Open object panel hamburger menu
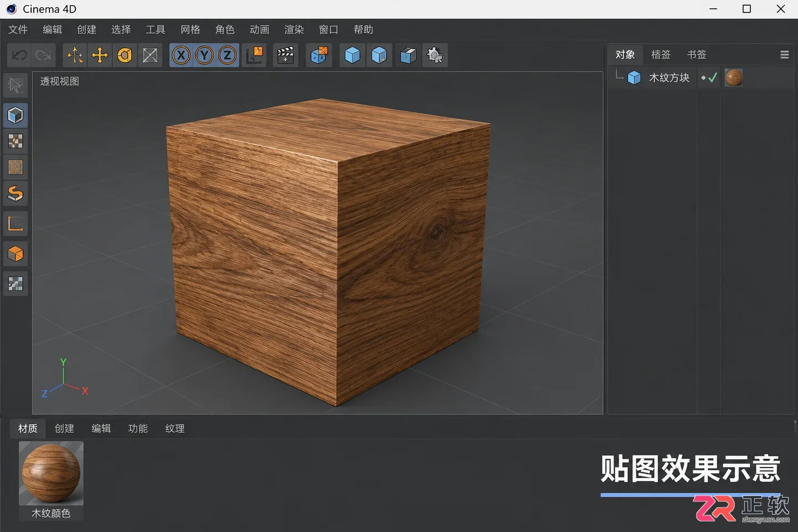The image size is (798, 532). (784, 54)
